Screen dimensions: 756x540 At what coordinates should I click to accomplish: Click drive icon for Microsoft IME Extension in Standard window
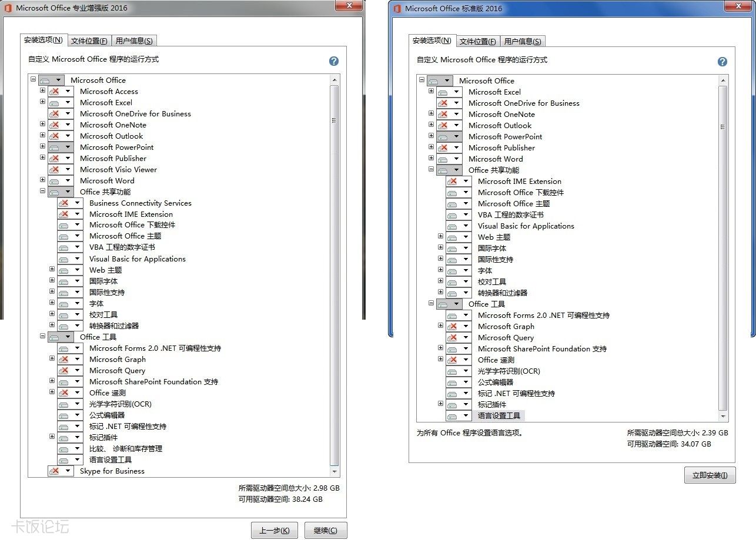(x=453, y=181)
